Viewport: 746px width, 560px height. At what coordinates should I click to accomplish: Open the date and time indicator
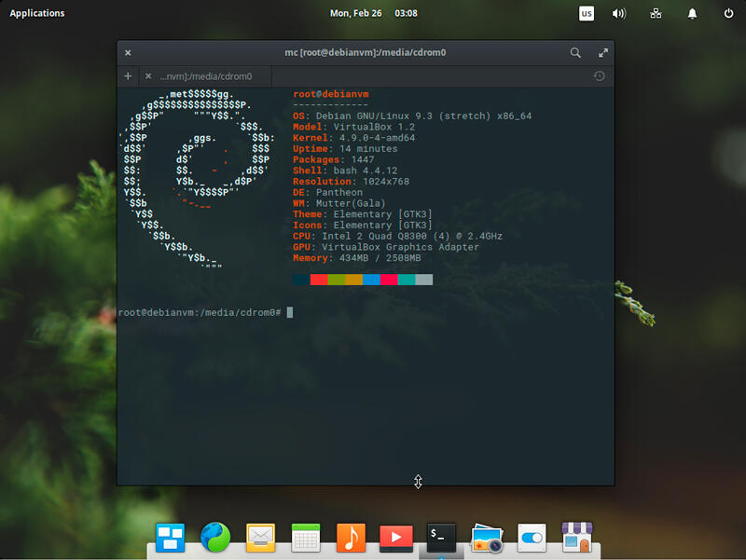pyautogui.click(x=374, y=13)
